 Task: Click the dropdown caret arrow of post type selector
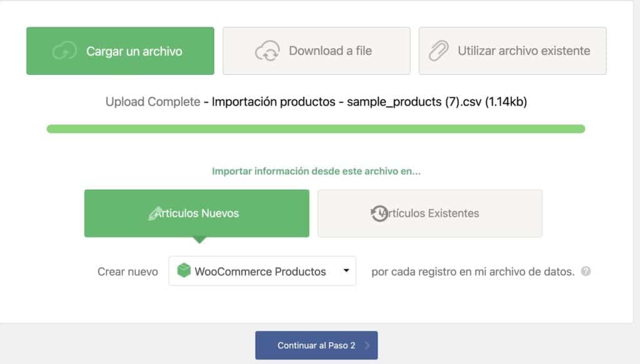(346, 270)
